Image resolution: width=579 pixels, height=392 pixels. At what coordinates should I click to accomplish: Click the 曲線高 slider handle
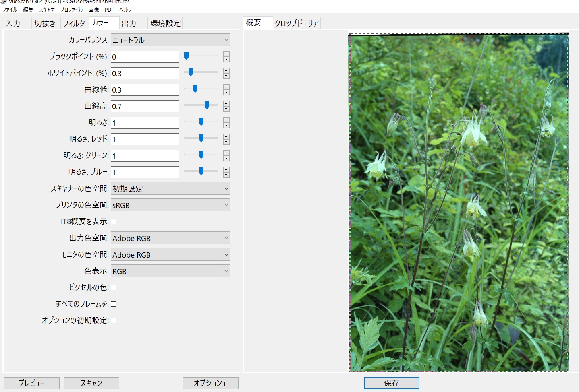tap(207, 105)
